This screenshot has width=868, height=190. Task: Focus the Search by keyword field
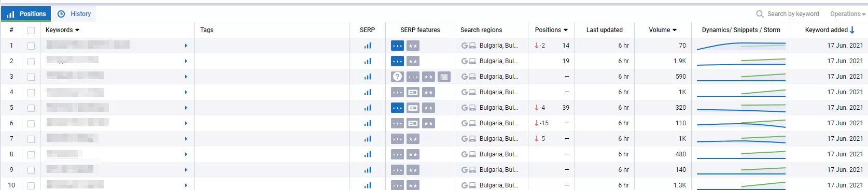793,14
